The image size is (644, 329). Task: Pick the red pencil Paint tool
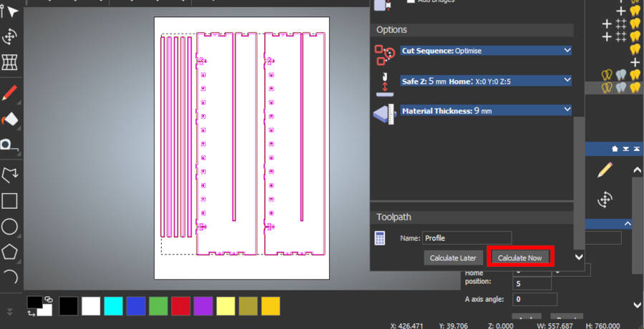(9, 92)
